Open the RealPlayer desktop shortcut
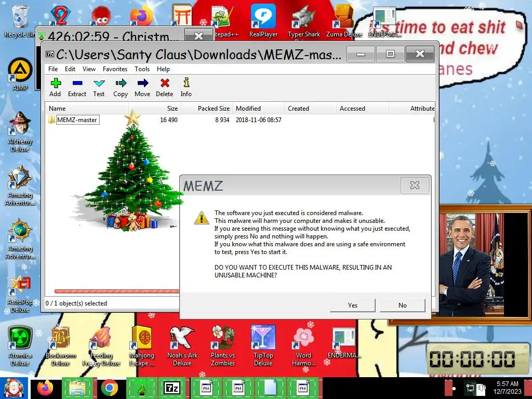 tap(263, 21)
